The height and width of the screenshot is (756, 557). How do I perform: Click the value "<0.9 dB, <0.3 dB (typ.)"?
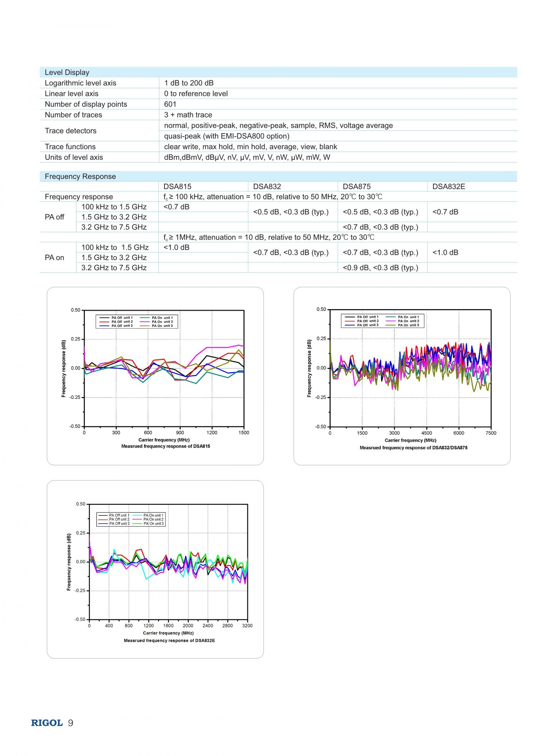(x=381, y=268)
